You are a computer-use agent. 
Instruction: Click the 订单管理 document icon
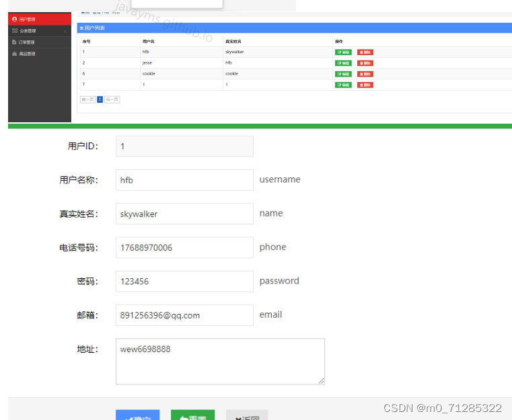point(14,42)
